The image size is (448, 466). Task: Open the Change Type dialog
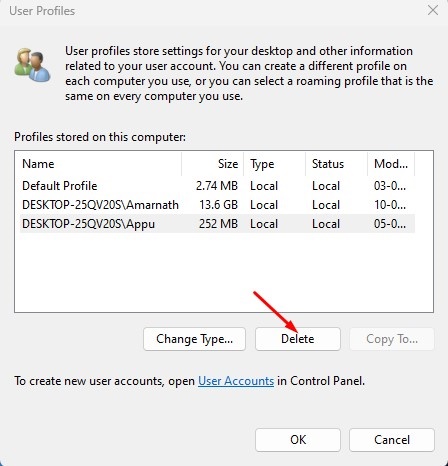click(x=194, y=339)
